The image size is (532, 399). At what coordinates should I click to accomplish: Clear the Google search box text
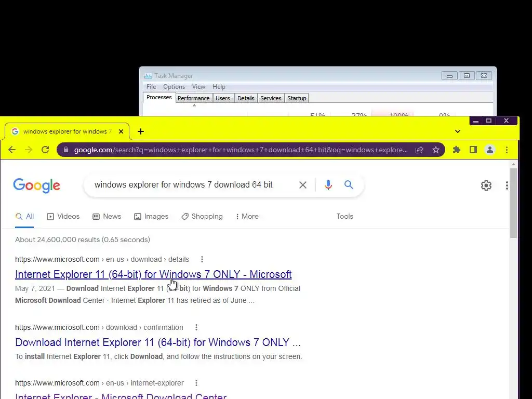[303, 185]
